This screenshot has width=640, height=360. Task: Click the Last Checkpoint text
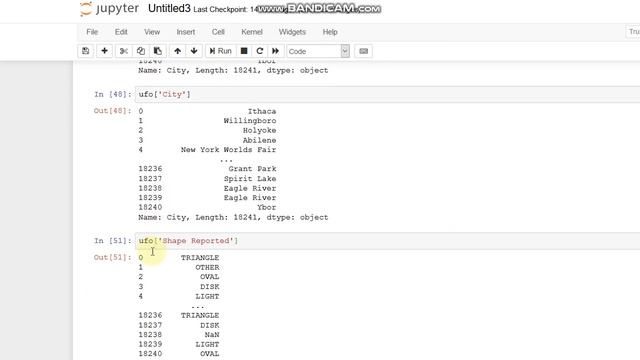225,9
